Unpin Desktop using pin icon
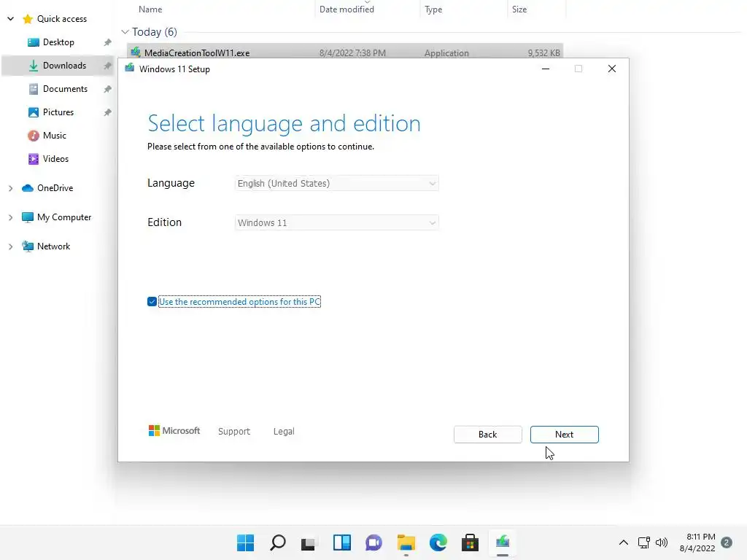 [x=108, y=42]
